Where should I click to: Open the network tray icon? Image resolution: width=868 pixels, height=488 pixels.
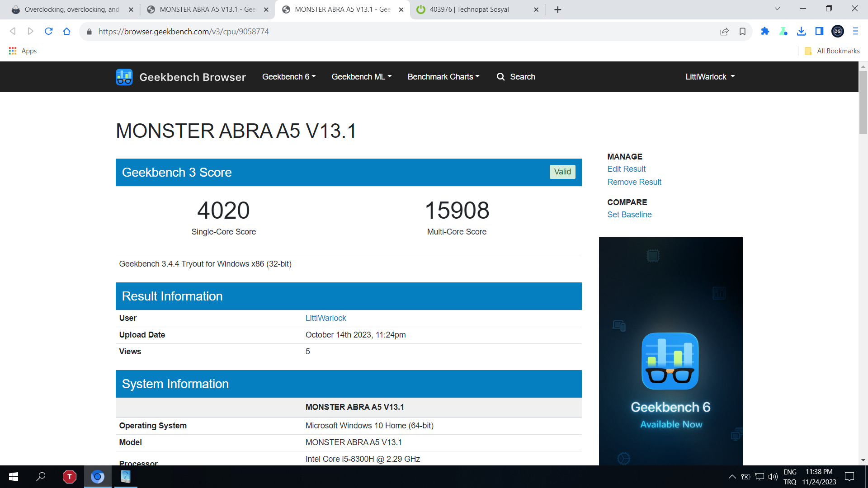click(759, 477)
